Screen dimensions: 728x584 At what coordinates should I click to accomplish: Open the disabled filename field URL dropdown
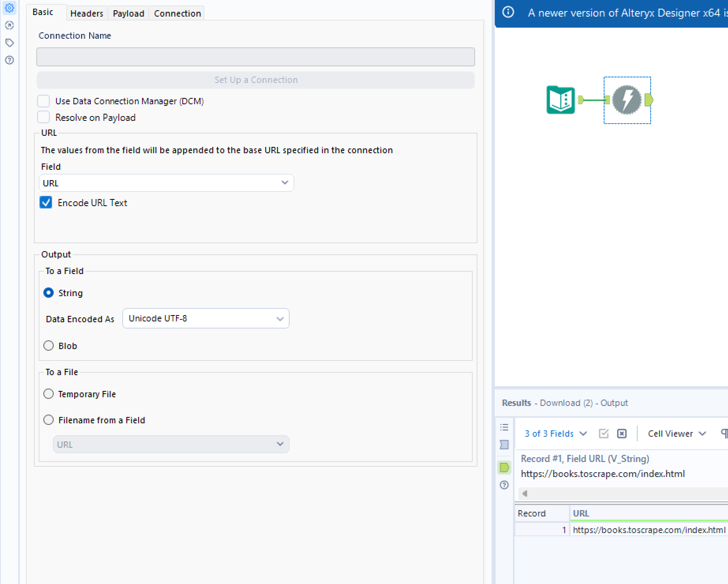[171, 444]
